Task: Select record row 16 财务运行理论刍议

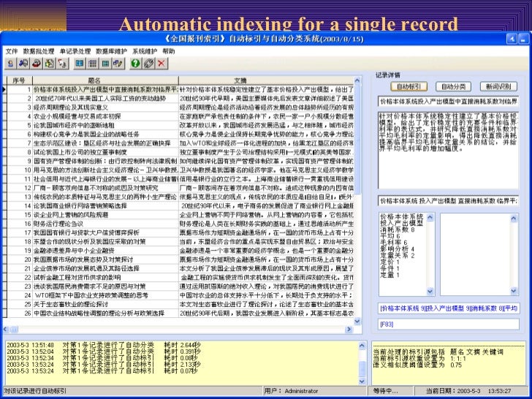Action: pos(180,224)
